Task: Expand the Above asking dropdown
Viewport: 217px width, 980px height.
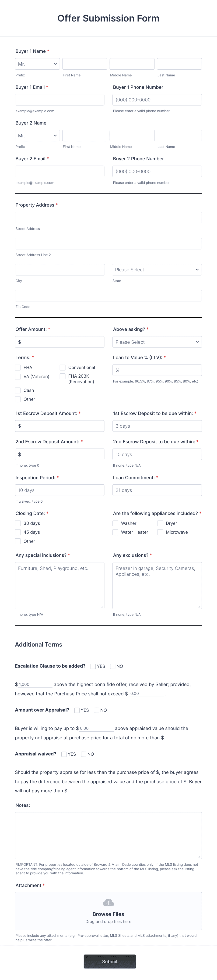Action: 157,342
